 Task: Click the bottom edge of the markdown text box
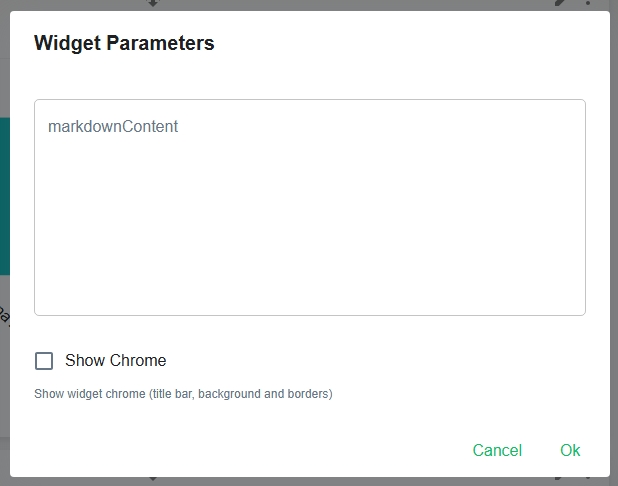(309, 314)
